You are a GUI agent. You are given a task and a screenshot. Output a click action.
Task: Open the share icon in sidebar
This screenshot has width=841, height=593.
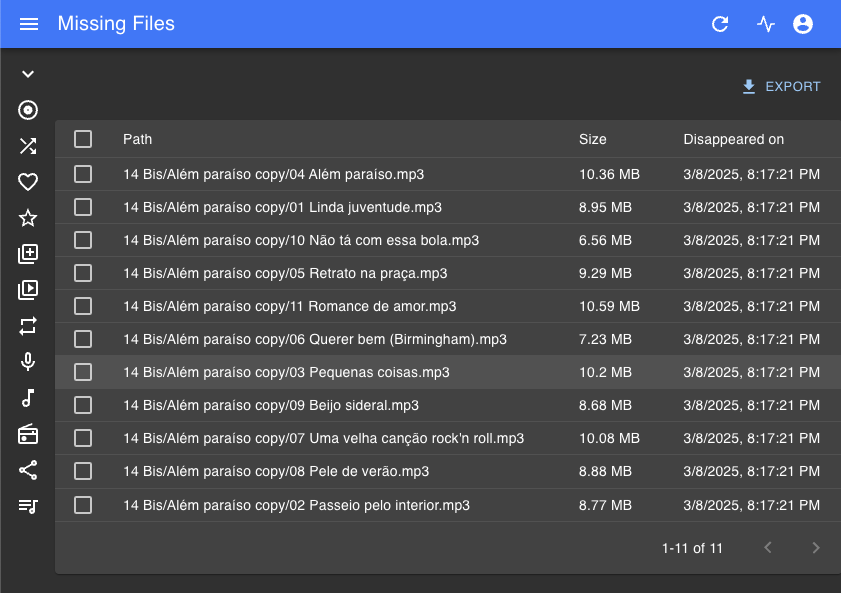tap(28, 470)
